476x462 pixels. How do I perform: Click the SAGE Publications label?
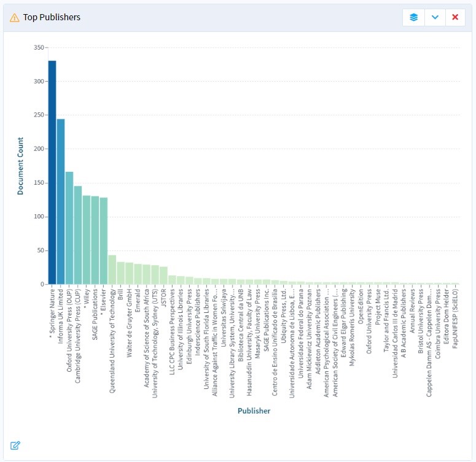(95, 314)
